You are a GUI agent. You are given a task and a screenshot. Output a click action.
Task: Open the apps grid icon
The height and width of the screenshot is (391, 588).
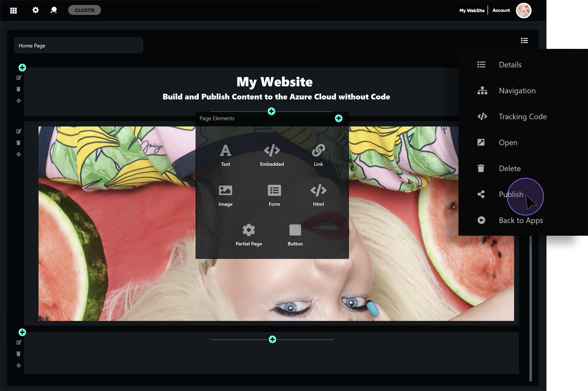coord(14,11)
